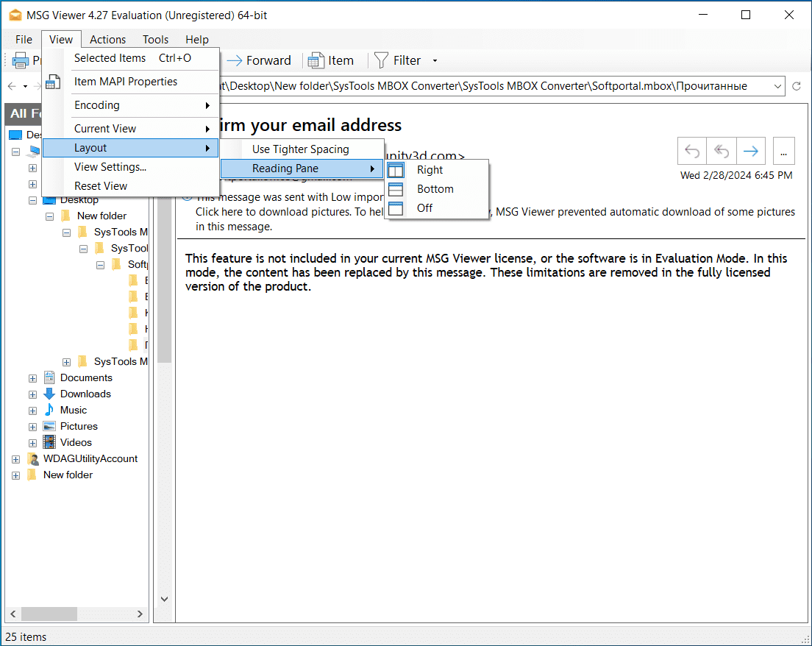Choose Use Tighter Spacing
This screenshot has width=812, height=646.
coord(302,149)
